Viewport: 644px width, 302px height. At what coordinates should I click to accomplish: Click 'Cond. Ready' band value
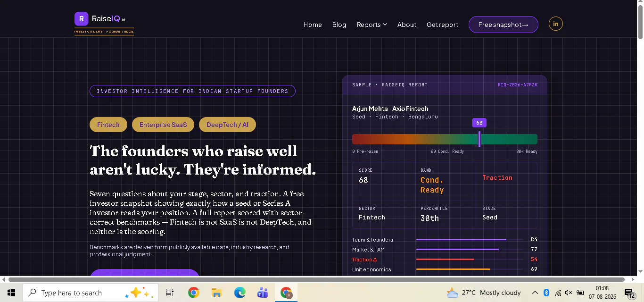click(432, 185)
